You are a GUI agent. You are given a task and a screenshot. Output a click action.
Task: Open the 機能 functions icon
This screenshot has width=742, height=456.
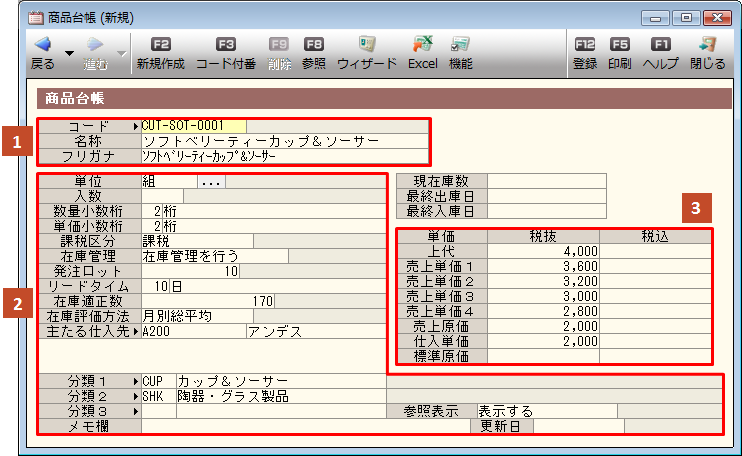tap(460, 45)
